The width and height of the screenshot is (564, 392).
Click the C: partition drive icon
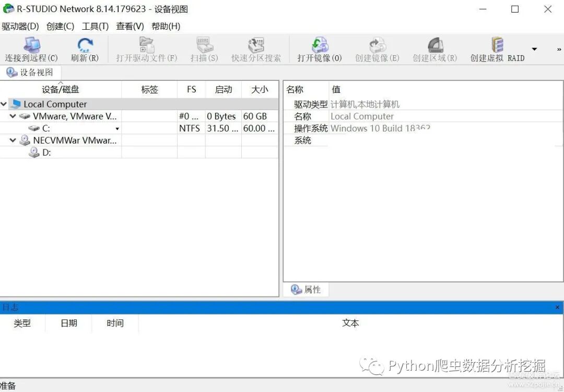34,128
